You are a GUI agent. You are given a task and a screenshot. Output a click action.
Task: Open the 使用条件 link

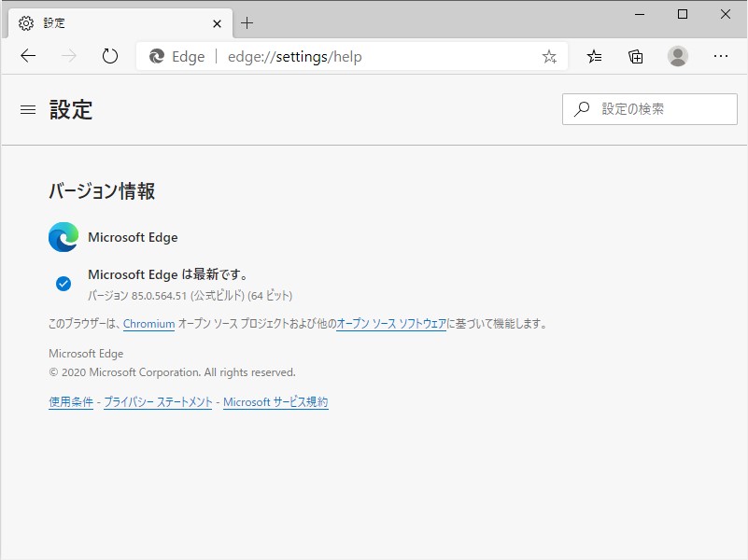point(70,401)
